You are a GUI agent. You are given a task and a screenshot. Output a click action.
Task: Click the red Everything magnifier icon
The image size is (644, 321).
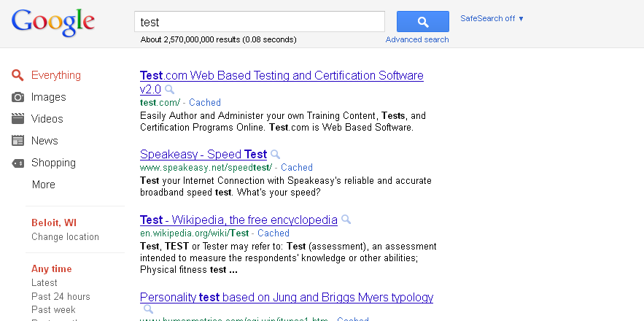click(18, 75)
